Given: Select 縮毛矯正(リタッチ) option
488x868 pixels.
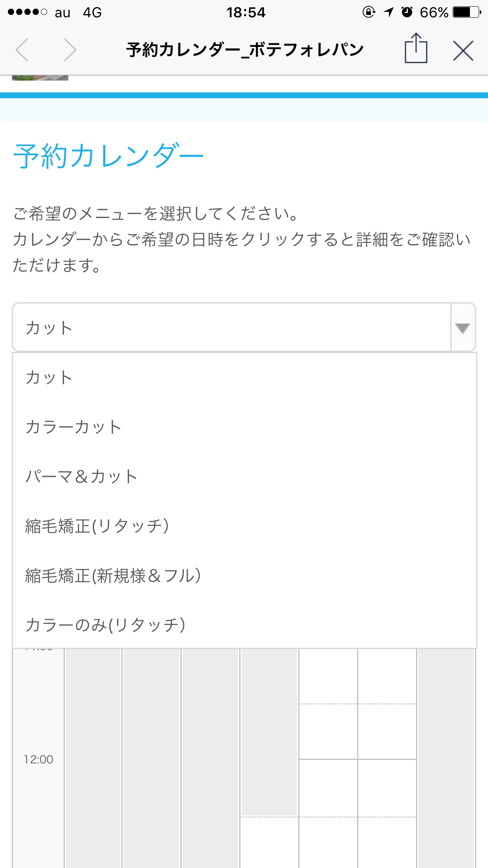Looking at the screenshot, I should 97,526.
